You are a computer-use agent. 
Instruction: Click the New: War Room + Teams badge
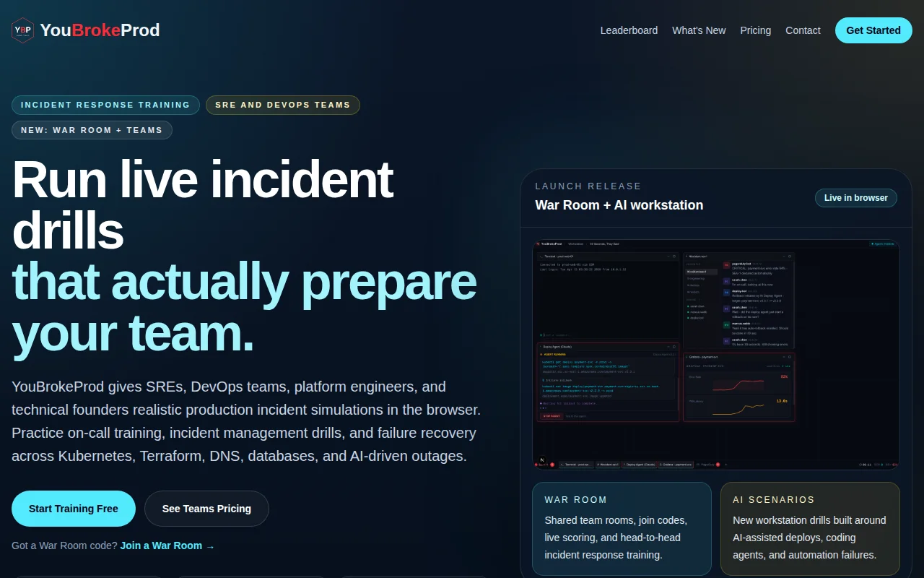click(x=92, y=130)
